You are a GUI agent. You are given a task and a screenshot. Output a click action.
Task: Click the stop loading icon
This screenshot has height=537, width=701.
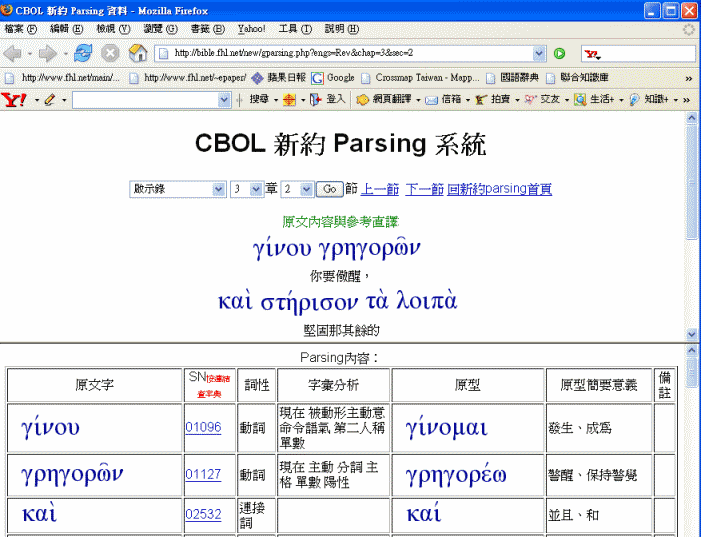click(x=110, y=53)
